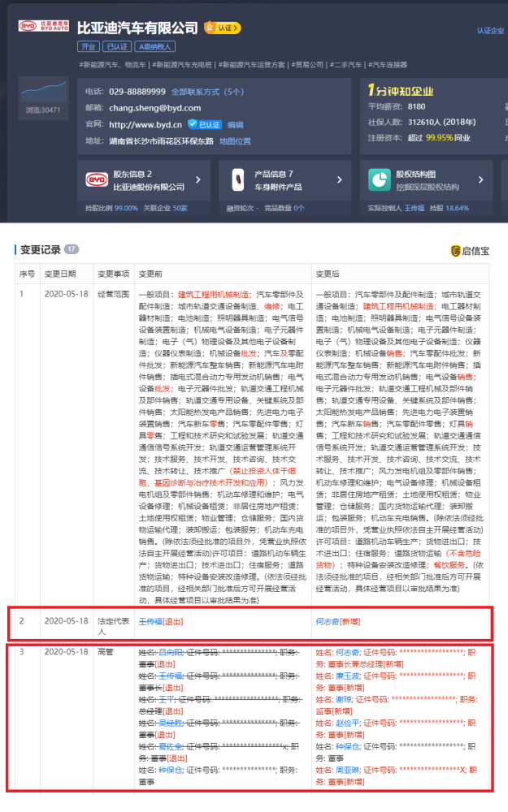Click the #贸易公司 tag
This screenshot has height=812, width=508.
307,65
